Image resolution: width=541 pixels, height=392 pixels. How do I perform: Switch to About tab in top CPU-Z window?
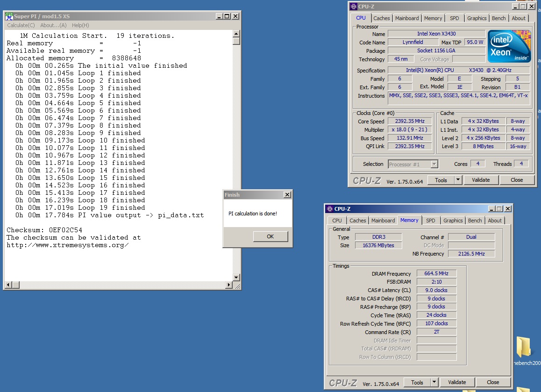click(x=518, y=18)
